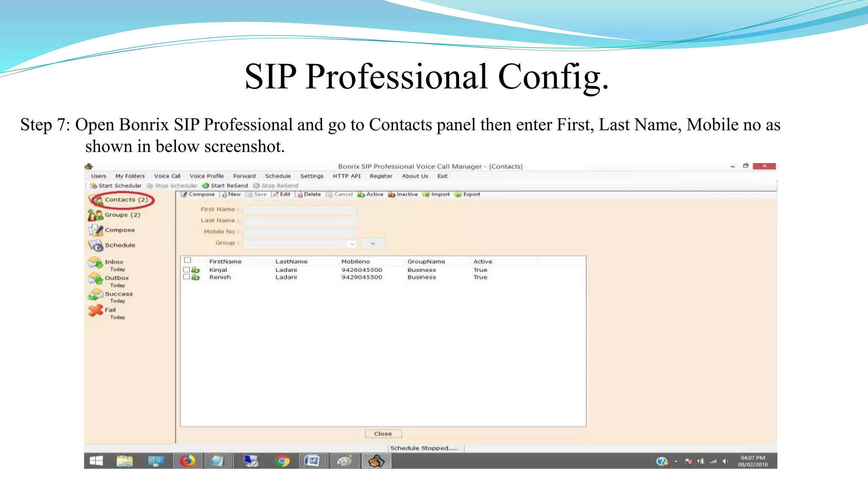Open the Schedule menu in menu bar
The height and width of the screenshot is (488, 868).
click(278, 176)
